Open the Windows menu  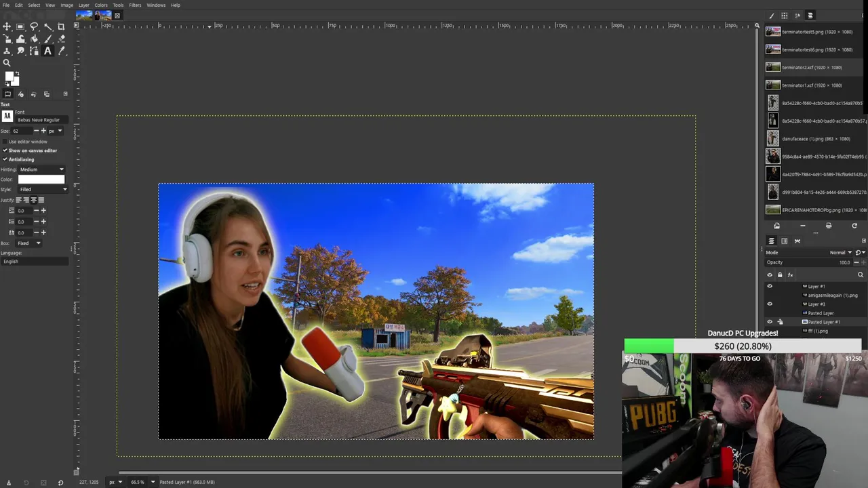[156, 5]
